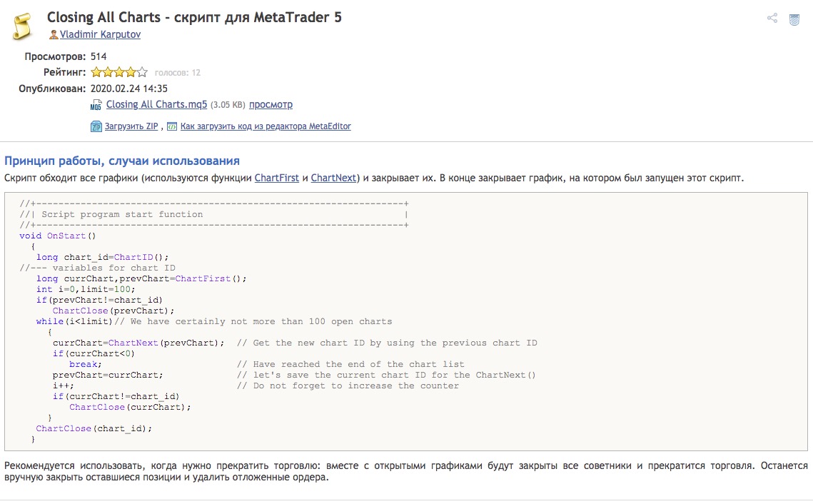Click long chart_id=ChartID(); code line

pos(102,257)
